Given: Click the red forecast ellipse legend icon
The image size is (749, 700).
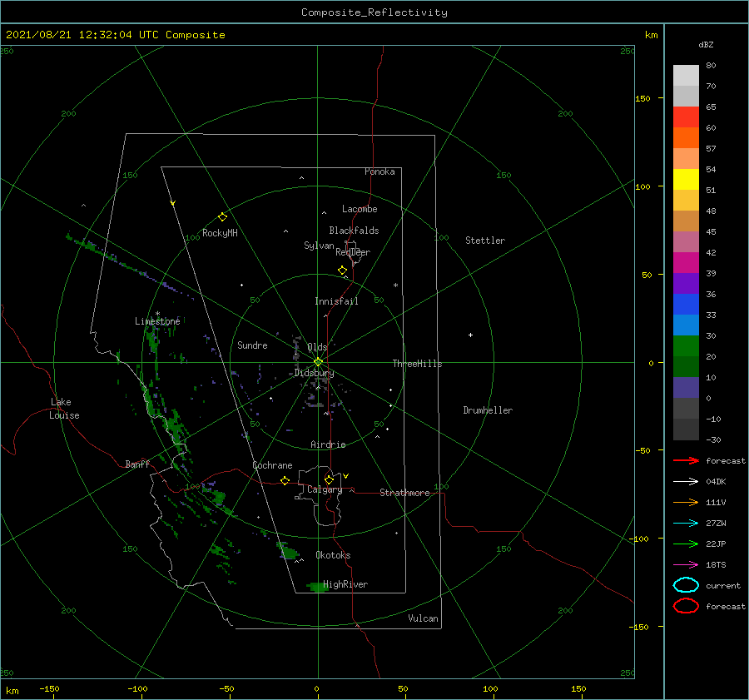Looking at the screenshot, I should 686,606.
